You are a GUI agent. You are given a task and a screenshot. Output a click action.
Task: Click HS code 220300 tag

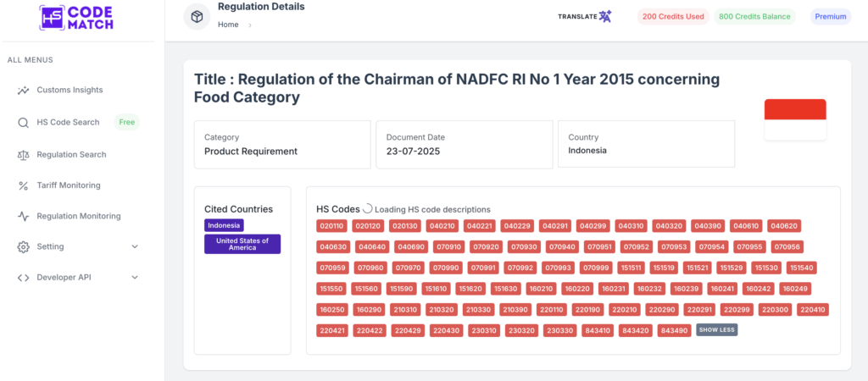coord(775,310)
